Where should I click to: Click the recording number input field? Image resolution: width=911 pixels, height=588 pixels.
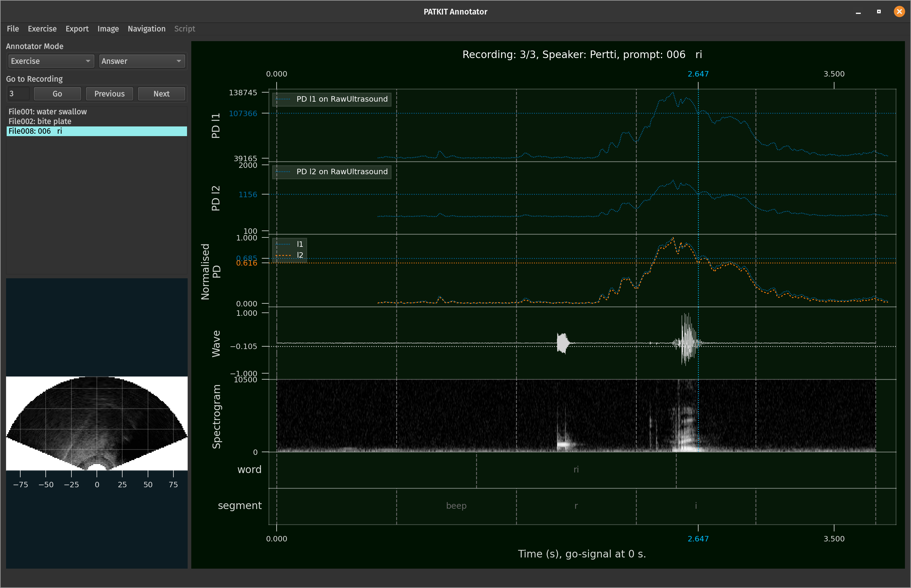18,93
